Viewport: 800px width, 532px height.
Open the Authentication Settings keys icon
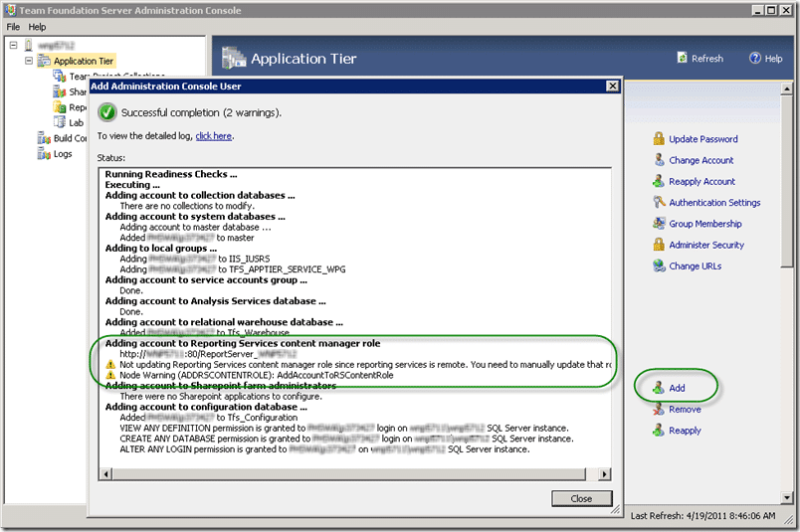pos(659,203)
